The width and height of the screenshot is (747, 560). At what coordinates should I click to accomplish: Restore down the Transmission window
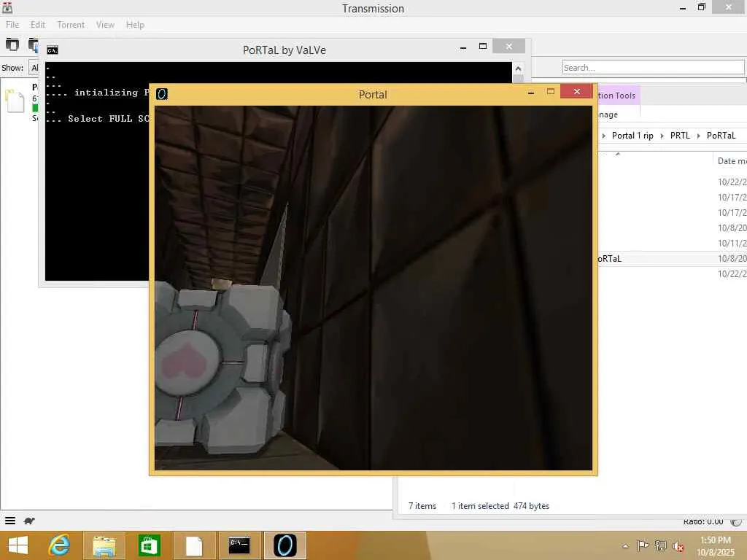(x=701, y=7)
